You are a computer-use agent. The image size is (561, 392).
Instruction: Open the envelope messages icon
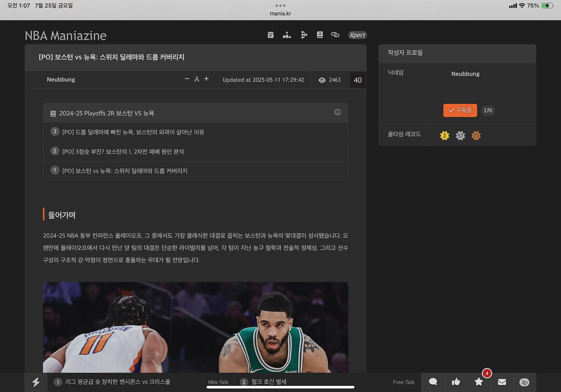[x=502, y=382]
